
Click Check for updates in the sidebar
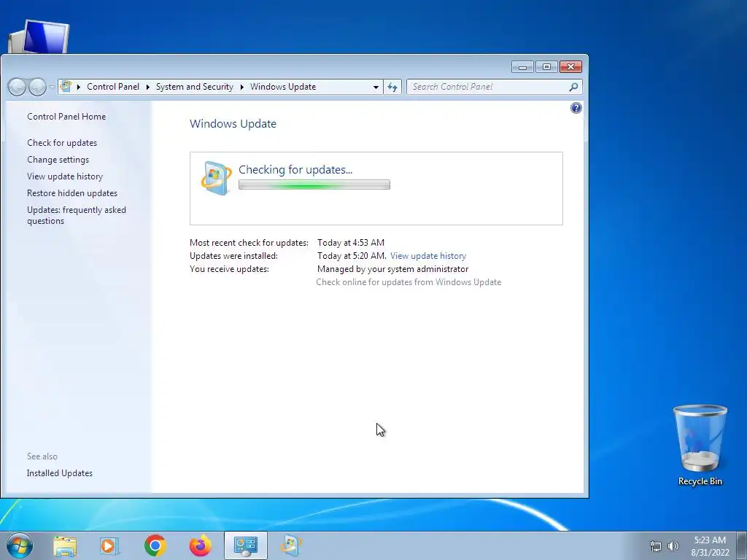click(62, 143)
